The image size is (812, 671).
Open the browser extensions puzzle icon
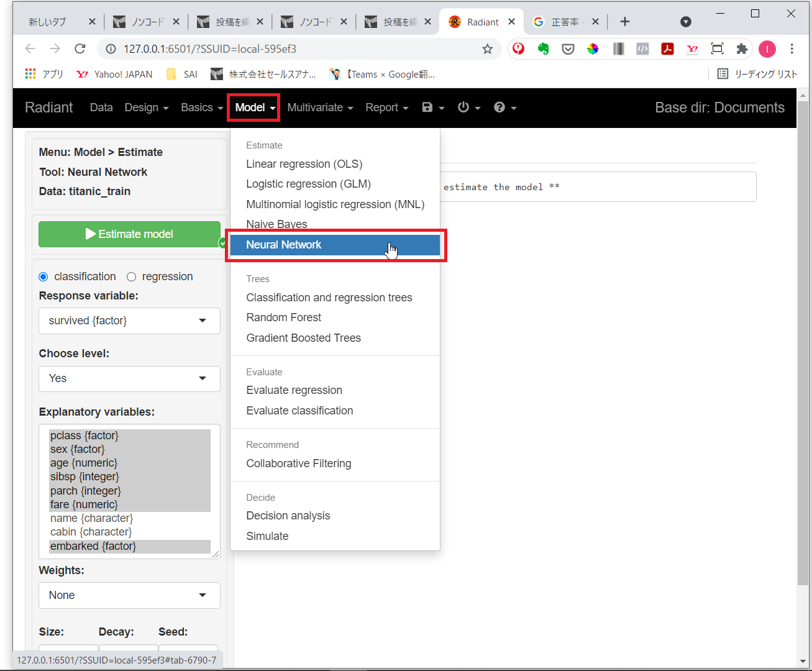742,49
